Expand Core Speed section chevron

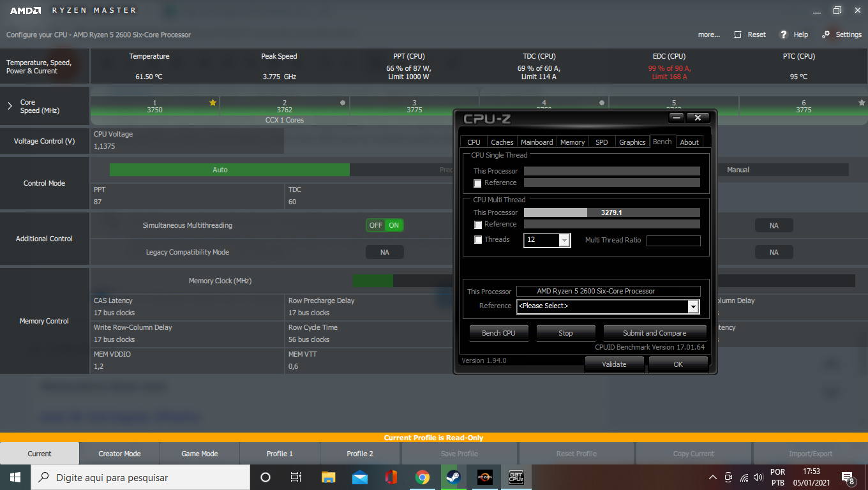(10, 106)
